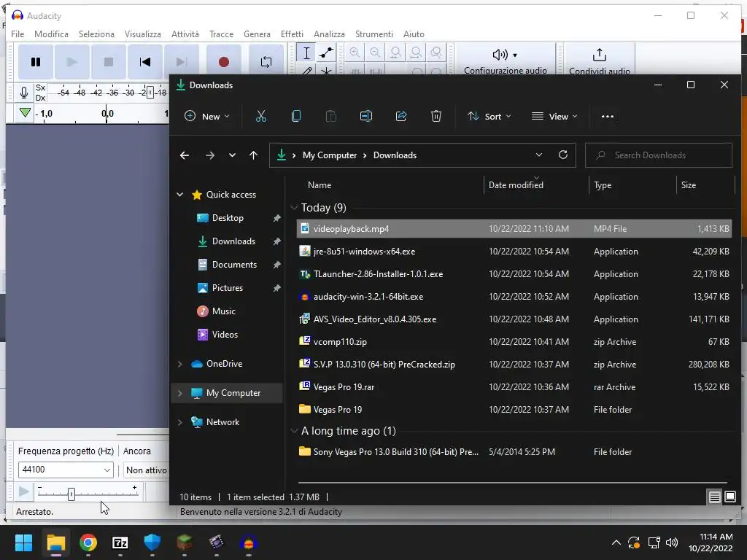Navigate up one folder level
This screenshot has width=747, height=560.
[253, 155]
